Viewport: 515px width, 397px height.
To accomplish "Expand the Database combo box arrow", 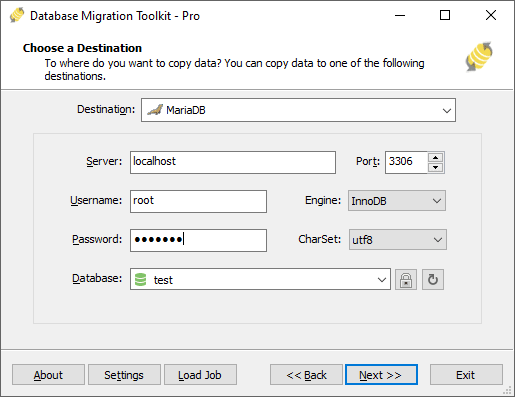I will click(382, 280).
